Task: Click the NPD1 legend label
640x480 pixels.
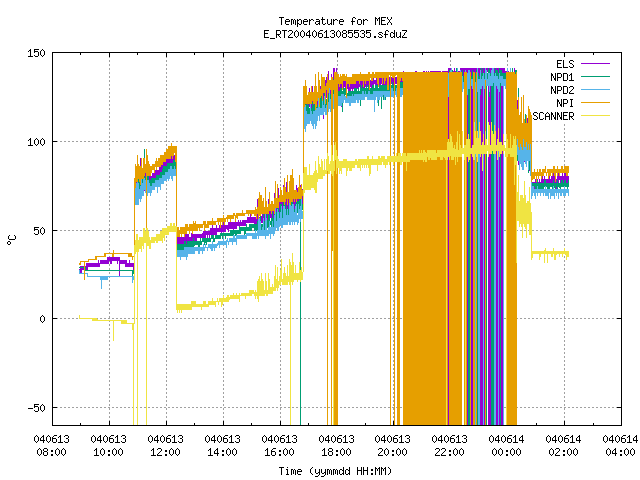Action: 562,77
